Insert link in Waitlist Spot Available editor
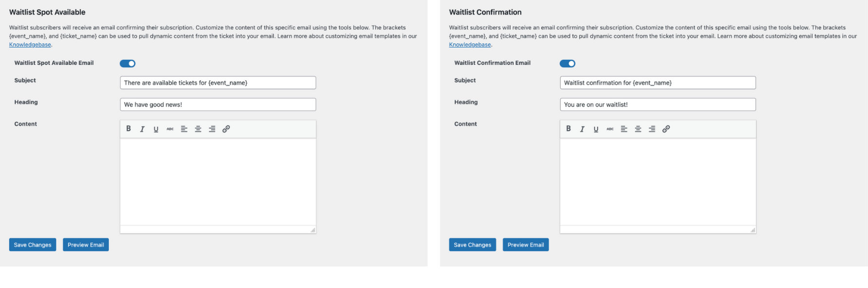 (226, 129)
